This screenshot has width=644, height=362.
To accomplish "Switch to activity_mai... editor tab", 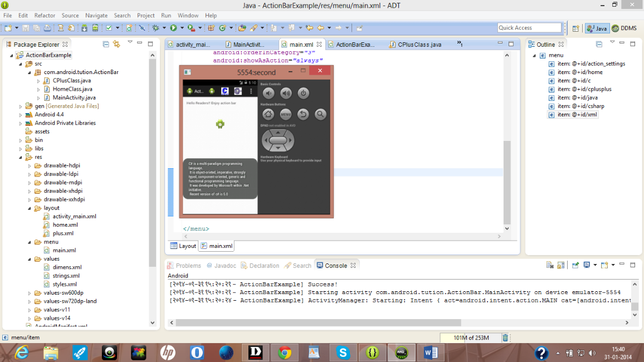I will [189, 45].
